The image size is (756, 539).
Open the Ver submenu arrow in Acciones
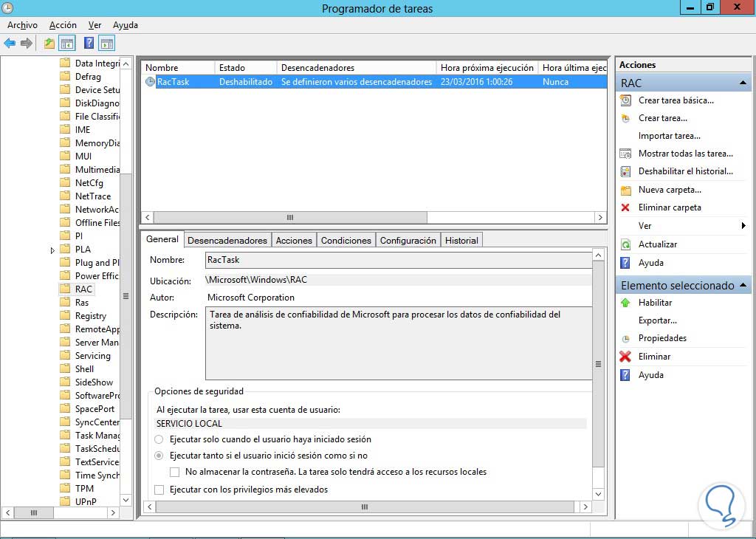click(x=743, y=226)
